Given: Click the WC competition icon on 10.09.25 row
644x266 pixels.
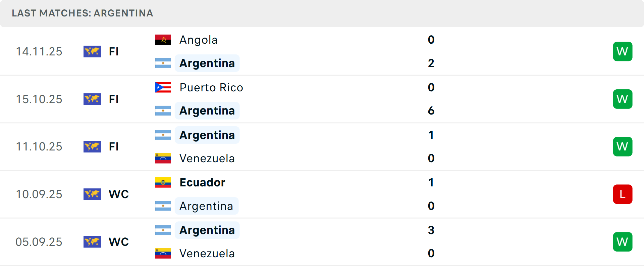Looking at the screenshot, I should click(92, 194).
